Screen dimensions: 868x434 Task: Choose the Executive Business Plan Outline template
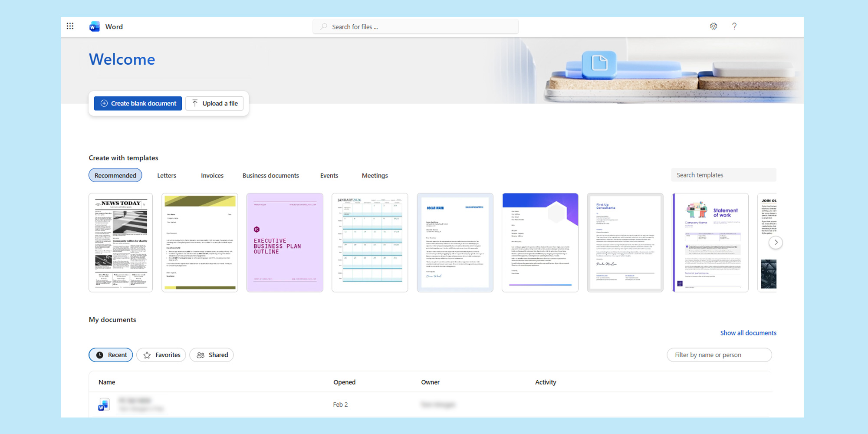[x=285, y=243]
